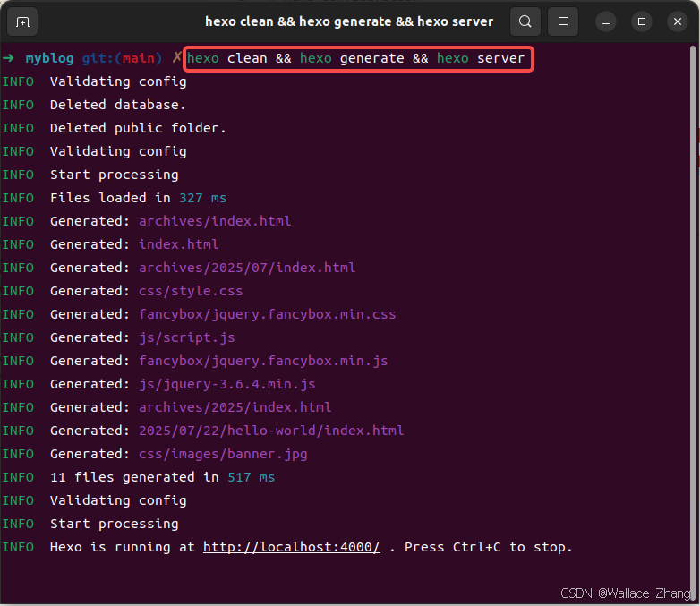Click 'js/jquery-3.6.4.min.js' path
Image resolution: width=700 pixels, height=606 pixels.
[226, 384]
